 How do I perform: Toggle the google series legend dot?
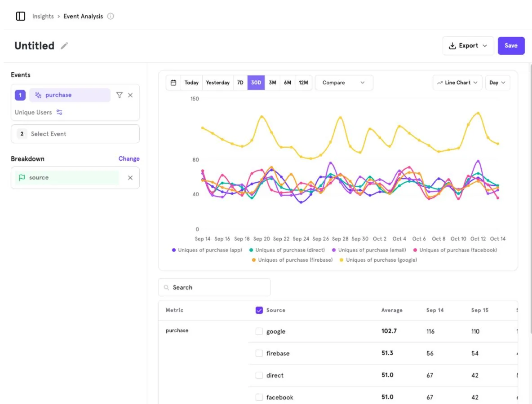coord(341,260)
